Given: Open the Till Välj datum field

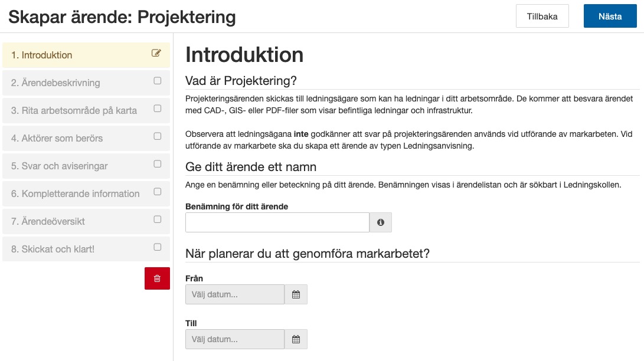Looking at the screenshot, I should pyautogui.click(x=234, y=339).
